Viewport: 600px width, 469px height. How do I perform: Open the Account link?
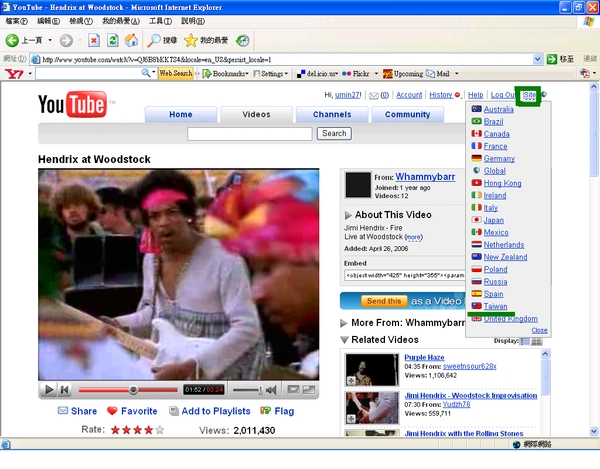click(409, 95)
